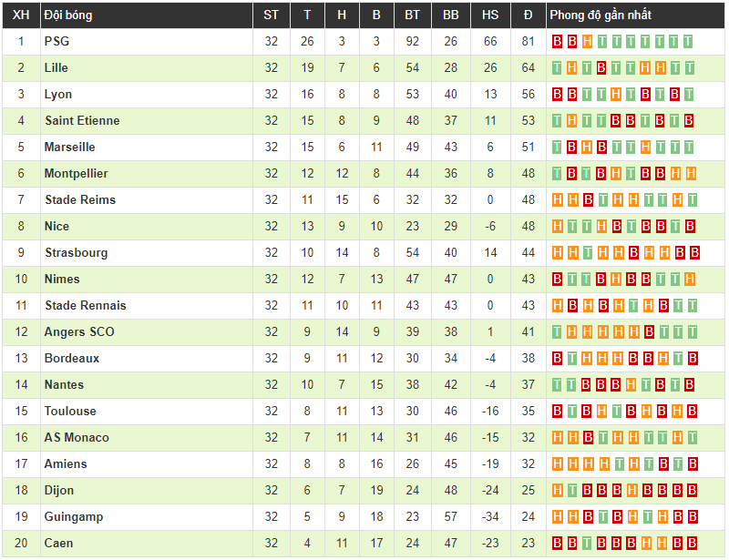Click the red B badge in Stade Reims' form
The width and height of the screenshot is (729, 560).
(587, 199)
